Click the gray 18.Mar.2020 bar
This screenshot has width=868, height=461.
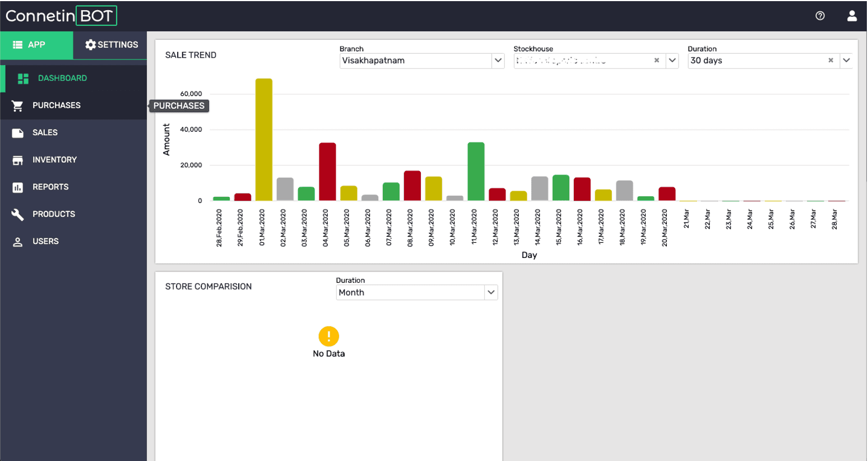pos(624,191)
